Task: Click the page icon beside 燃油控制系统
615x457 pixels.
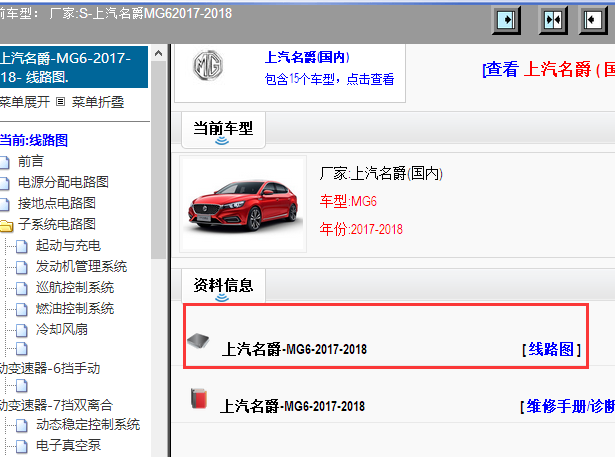Action: 22,309
